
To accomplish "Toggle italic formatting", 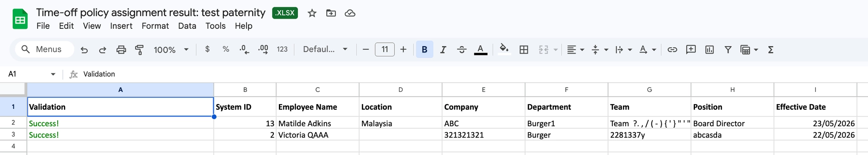I will tap(443, 50).
